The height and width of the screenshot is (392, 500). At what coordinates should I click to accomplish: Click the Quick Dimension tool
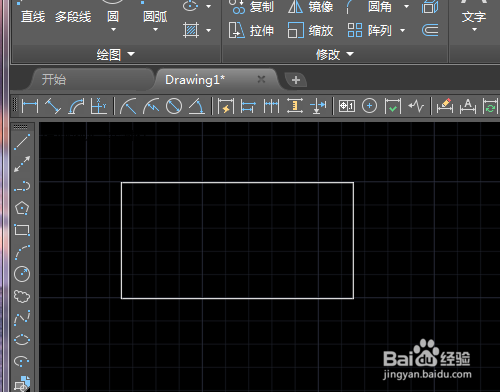coord(226,106)
